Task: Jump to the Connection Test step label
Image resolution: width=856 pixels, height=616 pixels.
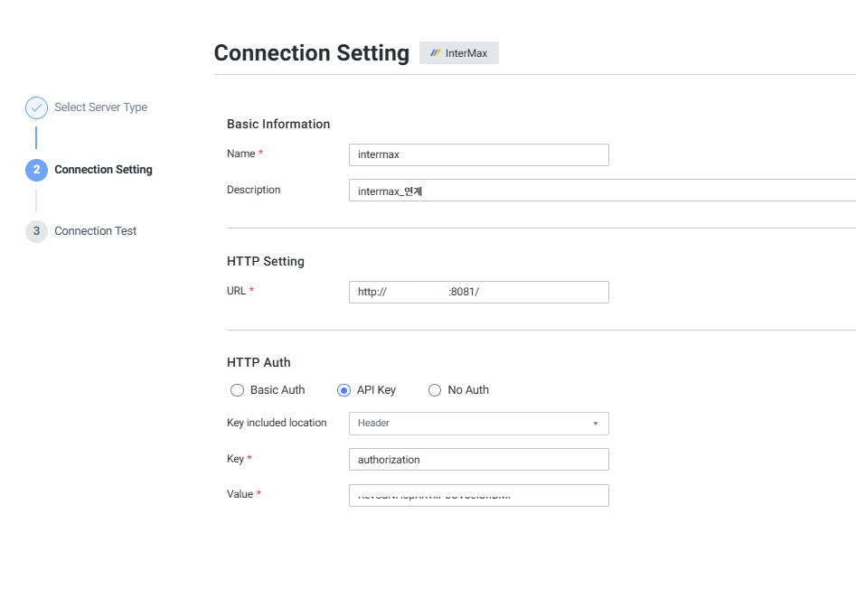Action: click(x=95, y=231)
